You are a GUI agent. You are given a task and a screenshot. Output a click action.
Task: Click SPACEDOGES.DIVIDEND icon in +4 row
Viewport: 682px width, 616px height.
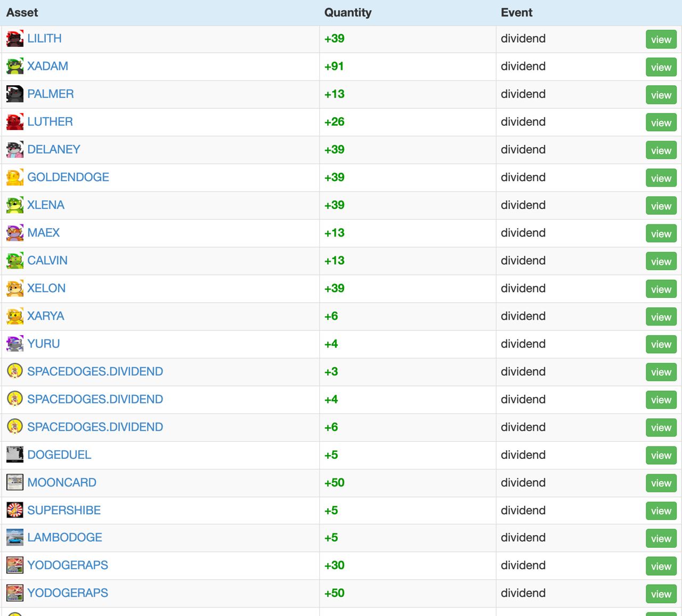click(15, 399)
